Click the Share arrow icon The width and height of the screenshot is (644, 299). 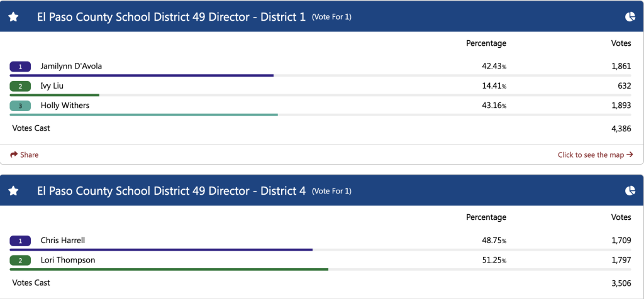[13, 155]
